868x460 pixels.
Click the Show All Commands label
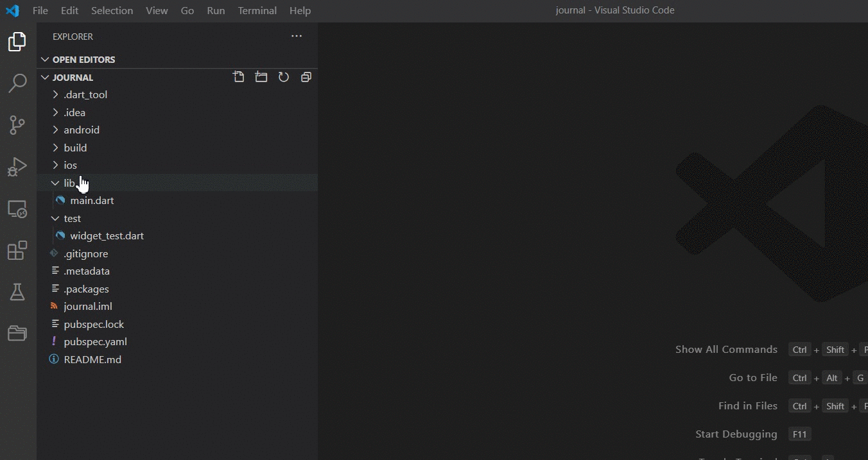click(726, 350)
